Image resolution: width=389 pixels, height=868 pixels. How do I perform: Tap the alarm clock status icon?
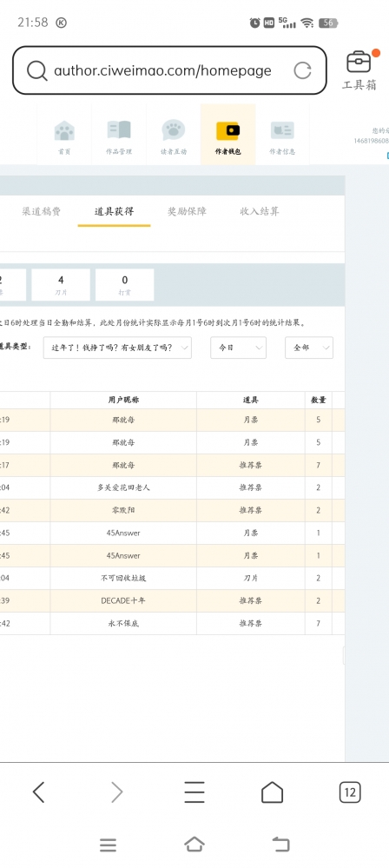coord(255,23)
